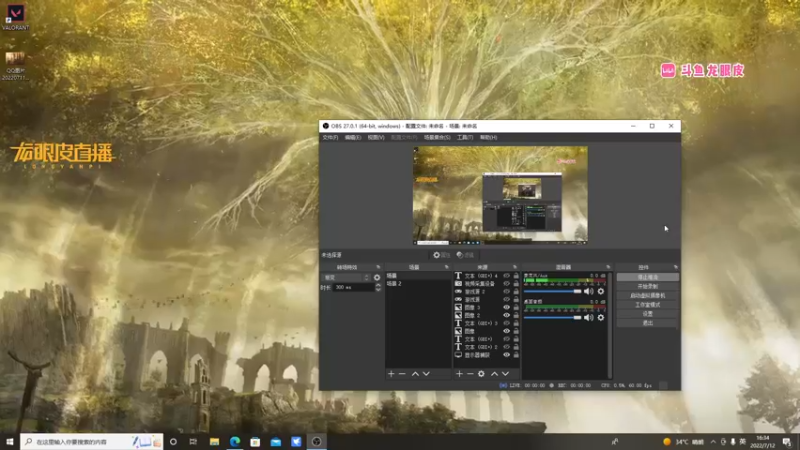Click the exit button in controls
Viewport: 800px width, 450px height.
point(647,323)
